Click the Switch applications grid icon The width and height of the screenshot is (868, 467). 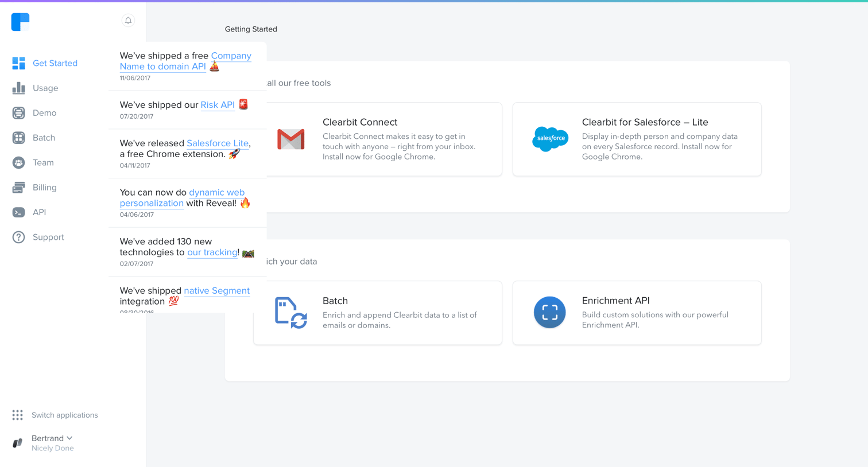click(x=18, y=415)
